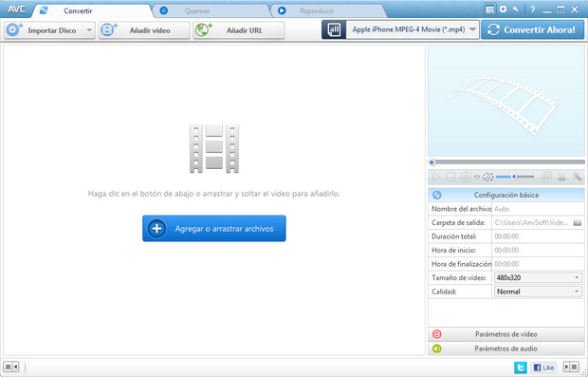Expand the Tamaño de vídeo dropdown
This screenshot has height=377, width=588.
pyautogui.click(x=538, y=278)
